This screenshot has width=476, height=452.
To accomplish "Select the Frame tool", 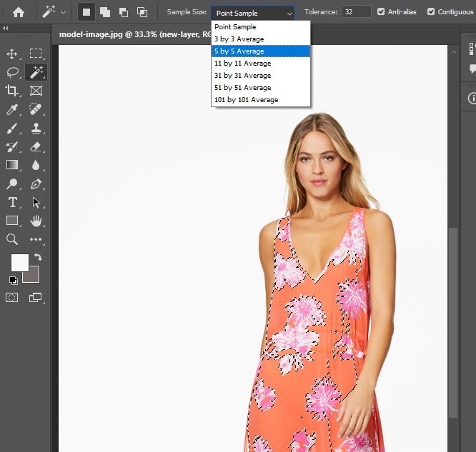I will [x=36, y=91].
